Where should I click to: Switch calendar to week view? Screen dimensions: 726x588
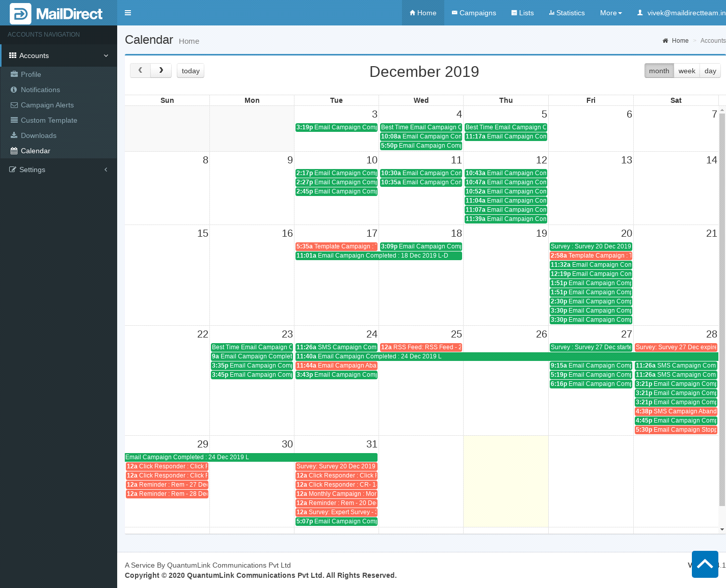[x=686, y=71]
